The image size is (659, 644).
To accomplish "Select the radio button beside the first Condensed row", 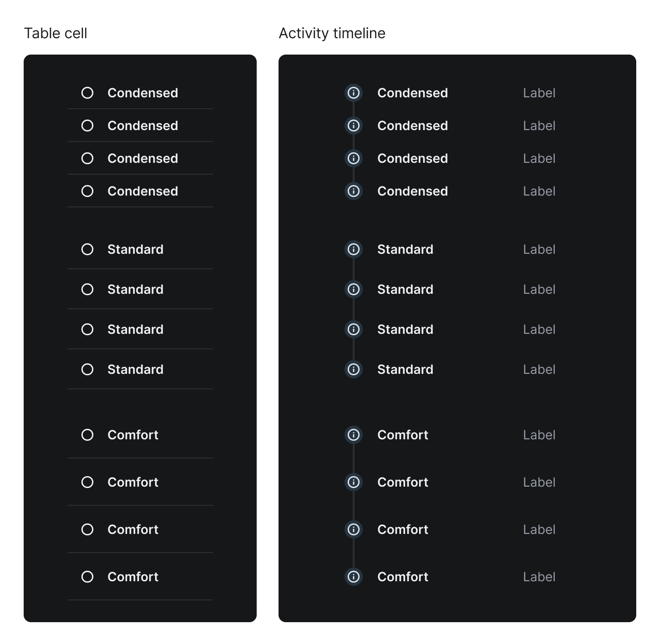I will (x=87, y=92).
